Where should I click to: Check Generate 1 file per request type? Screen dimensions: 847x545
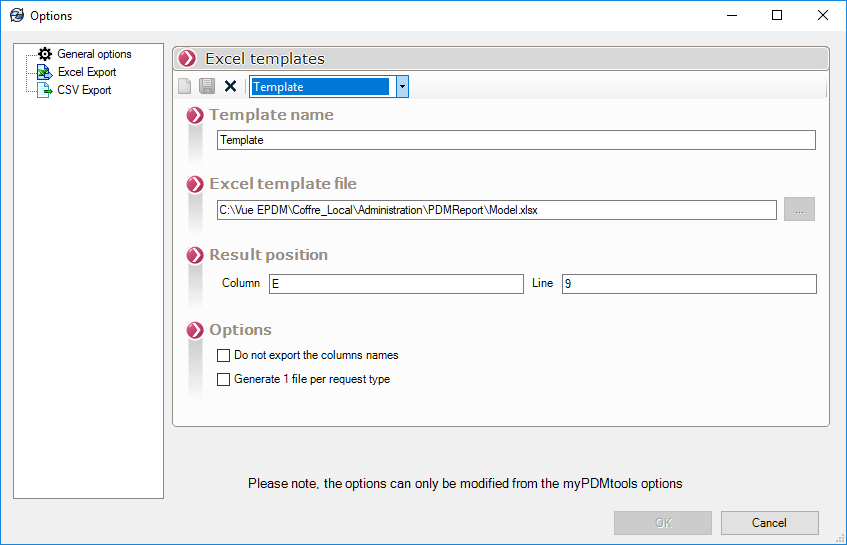pyautogui.click(x=224, y=379)
